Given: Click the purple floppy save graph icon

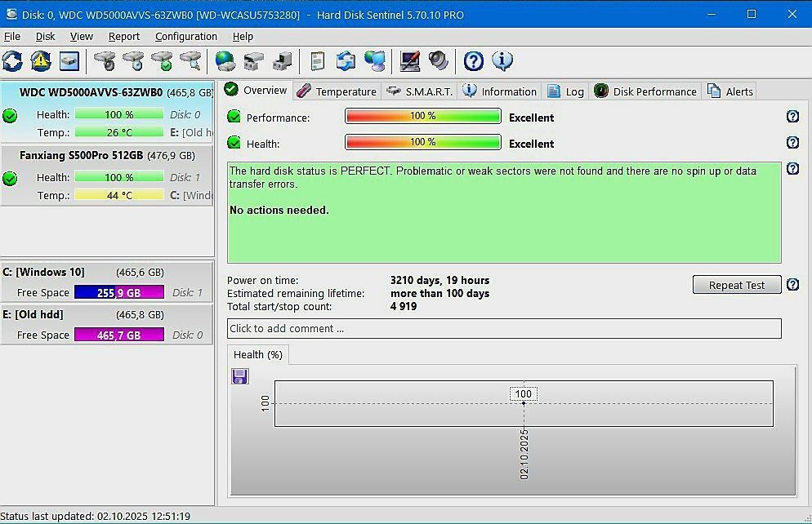Looking at the screenshot, I should pyautogui.click(x=240, y=376).
